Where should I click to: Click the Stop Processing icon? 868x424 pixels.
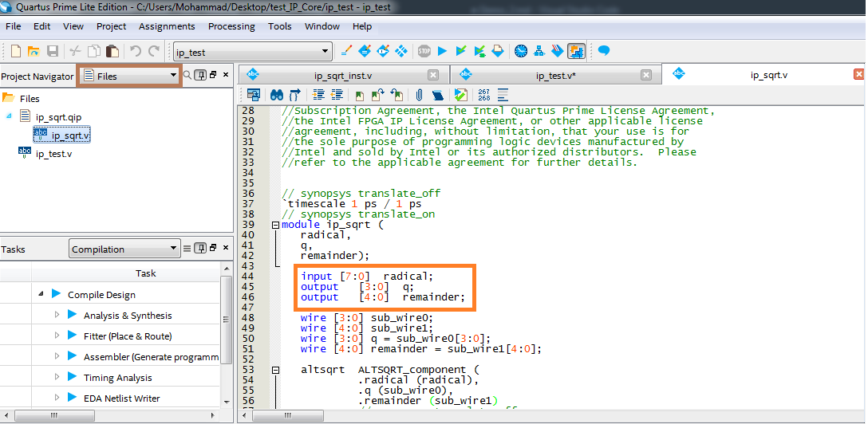pos(424,51)
